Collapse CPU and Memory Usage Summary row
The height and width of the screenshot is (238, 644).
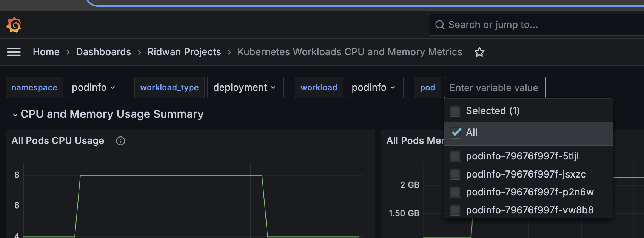15,114
